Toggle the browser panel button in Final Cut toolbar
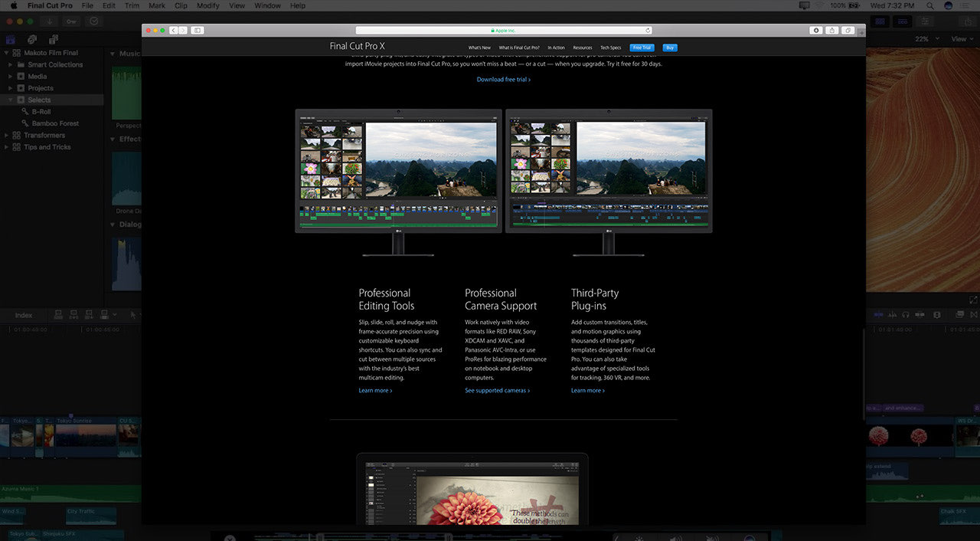This screenshot has width=980, height=541. (880, 21)
